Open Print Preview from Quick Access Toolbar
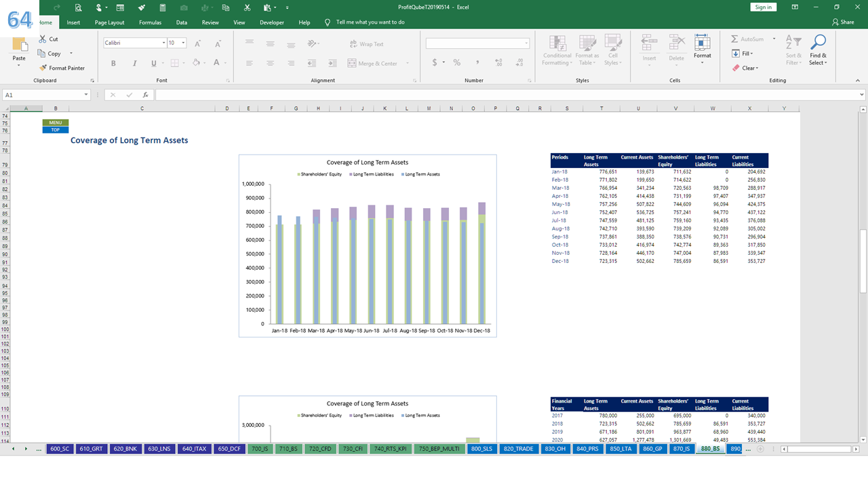The height and width of the screenshot is (488, 868). [x=79, y=7]
